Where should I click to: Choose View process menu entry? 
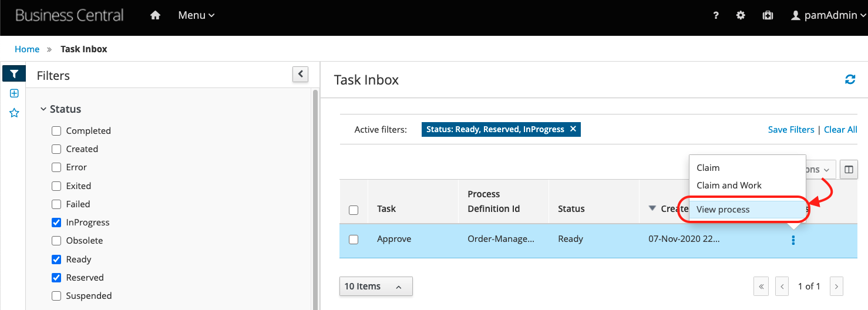(x=746, y=210)
